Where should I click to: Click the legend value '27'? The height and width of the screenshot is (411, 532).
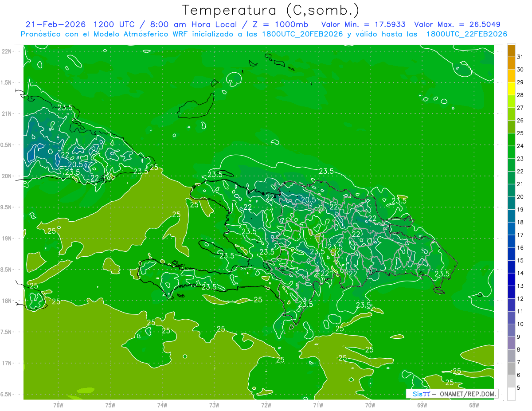520,108
